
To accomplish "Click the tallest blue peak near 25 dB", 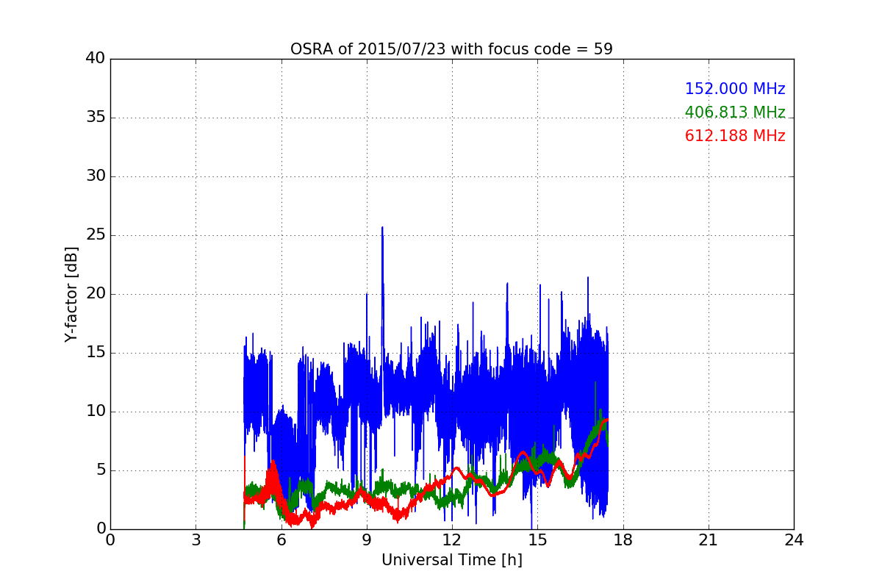I will 382,229.
